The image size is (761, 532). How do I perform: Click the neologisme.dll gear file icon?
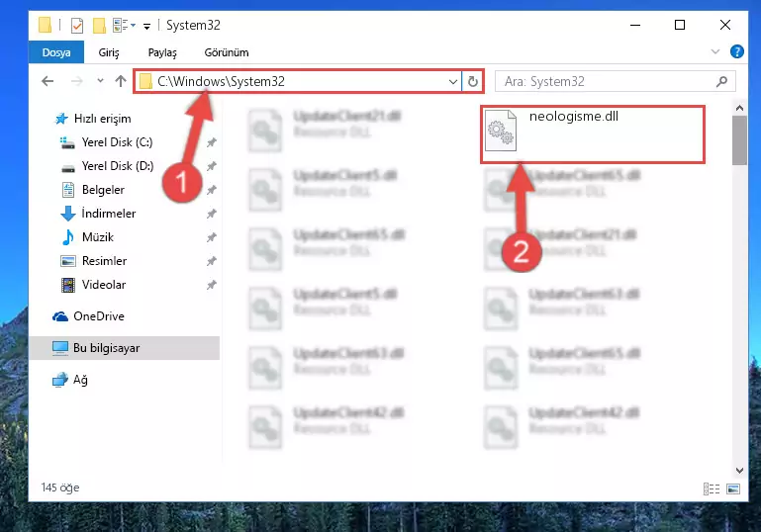tap(501, 131)
